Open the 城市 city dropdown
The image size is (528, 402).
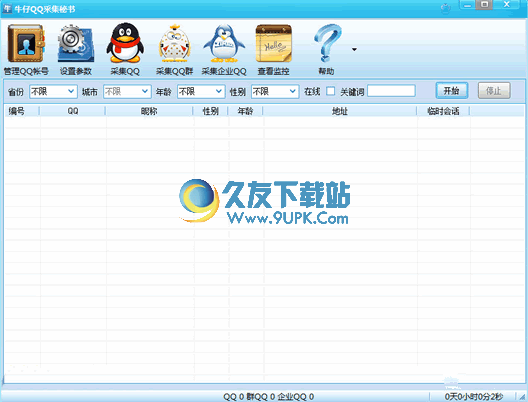(127, 91)
